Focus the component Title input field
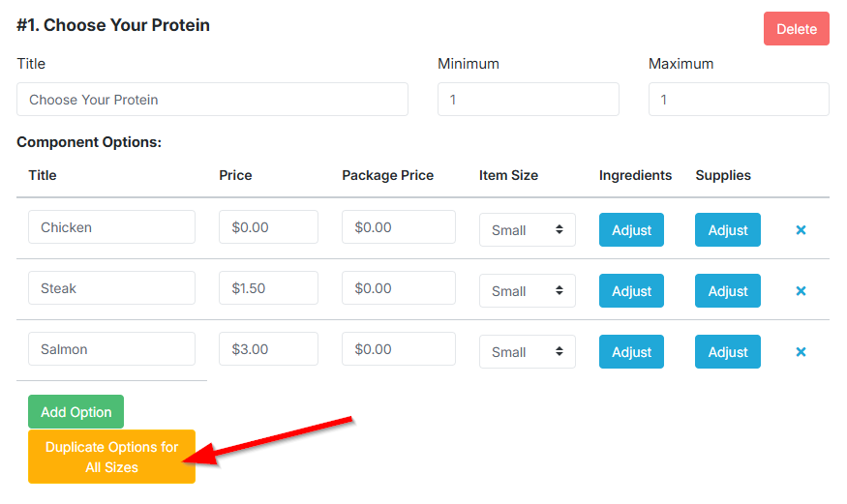This screenshot has width=847, height=504. point(212,100)
